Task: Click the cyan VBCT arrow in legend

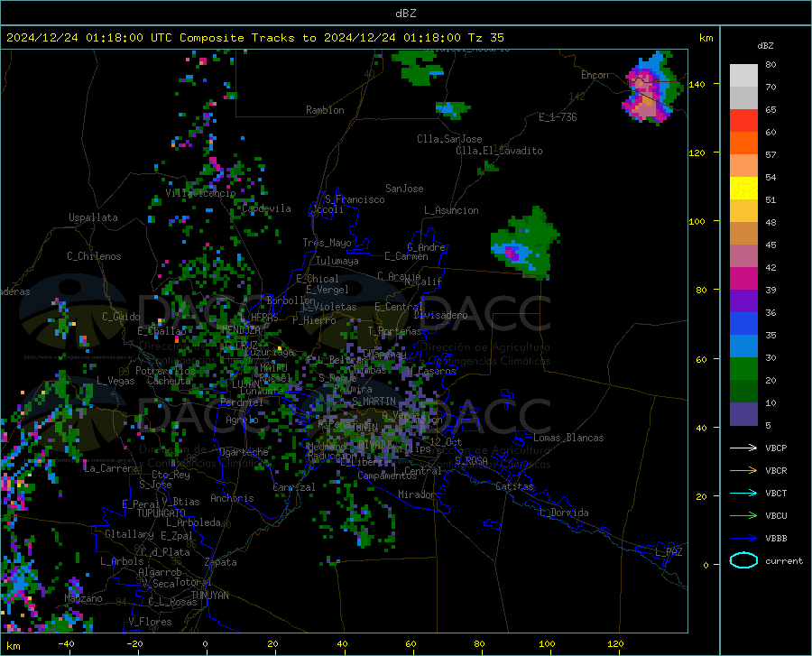Action: pos(743,493)
